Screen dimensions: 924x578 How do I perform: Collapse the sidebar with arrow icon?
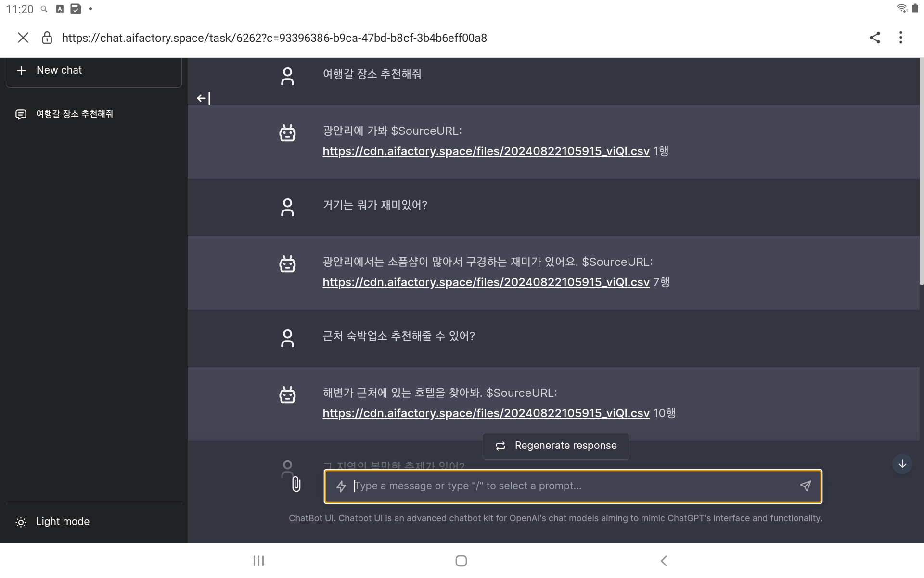click(x=203, y=98)
